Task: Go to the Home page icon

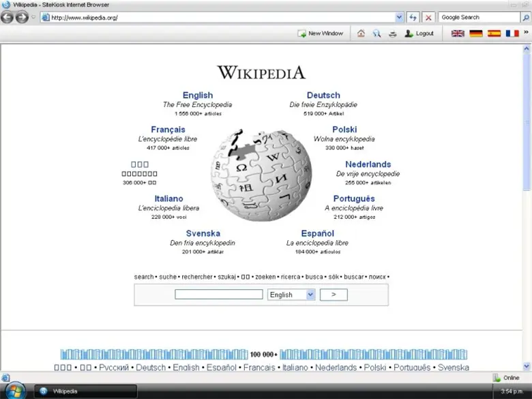Action: (x=361, y=33)
